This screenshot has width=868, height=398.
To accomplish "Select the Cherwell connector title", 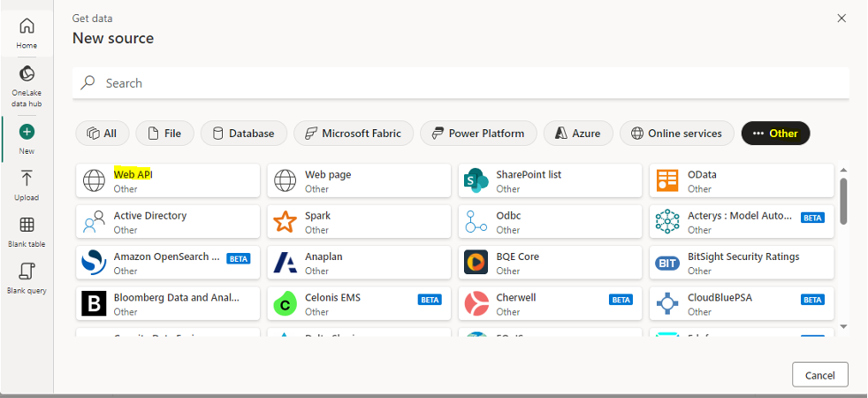I will (516, 297).
